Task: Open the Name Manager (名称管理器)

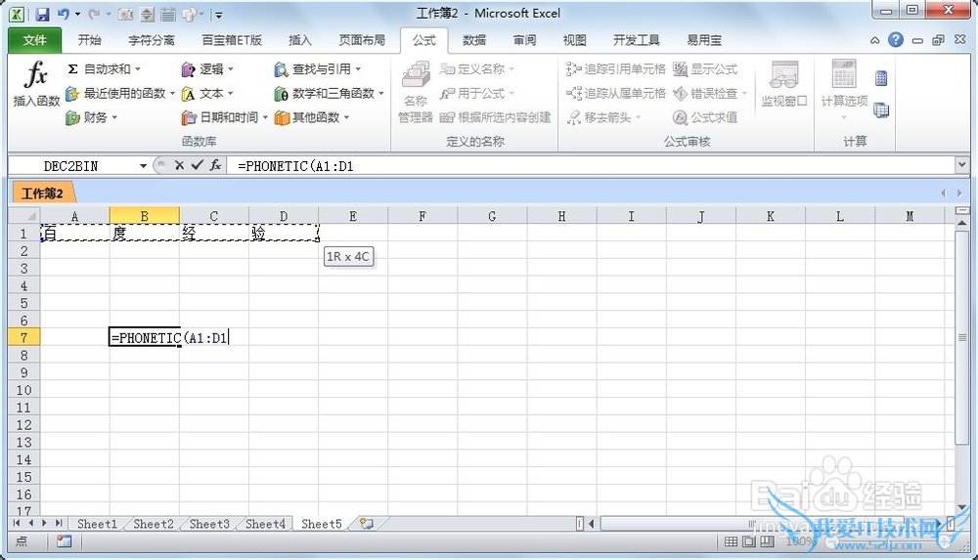Action: tap(416, 92)
